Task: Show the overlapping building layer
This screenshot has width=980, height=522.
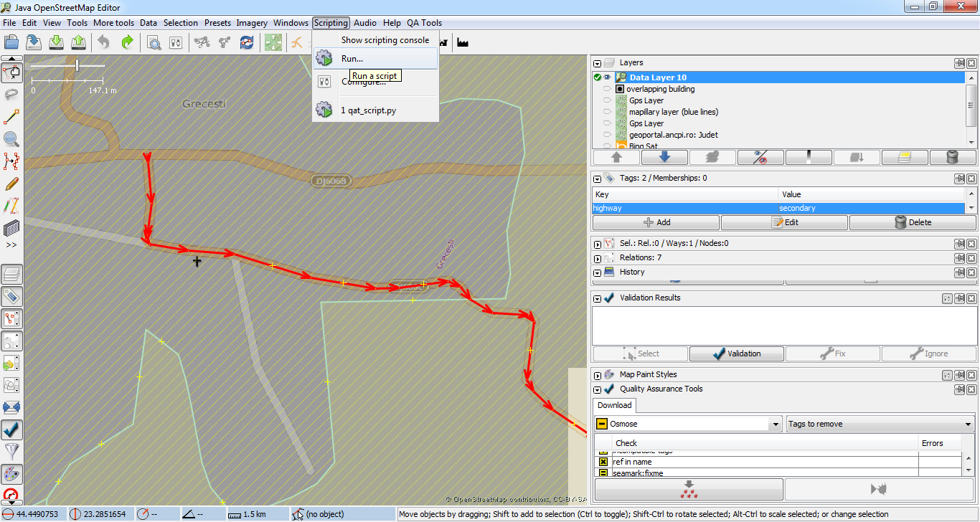Action: pyautogui.click(x=608, y=89)
